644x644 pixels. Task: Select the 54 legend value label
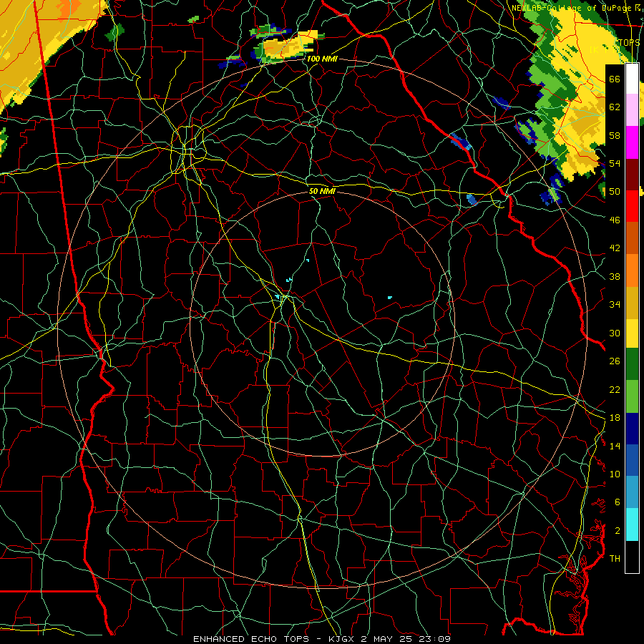tap(615, 163)
